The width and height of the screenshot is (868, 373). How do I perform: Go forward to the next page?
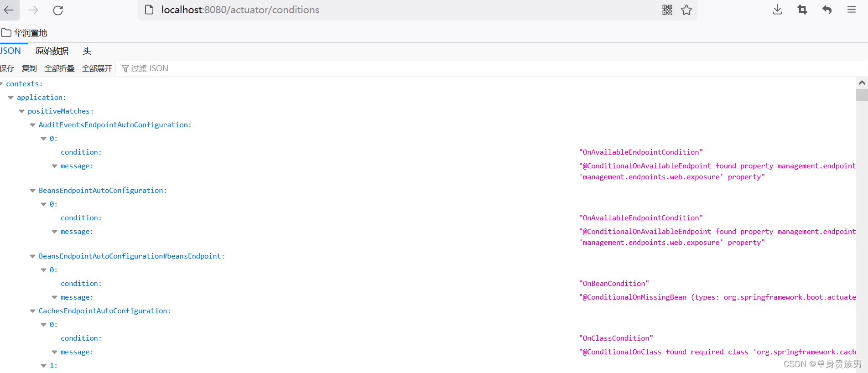(x=33, y=10)
